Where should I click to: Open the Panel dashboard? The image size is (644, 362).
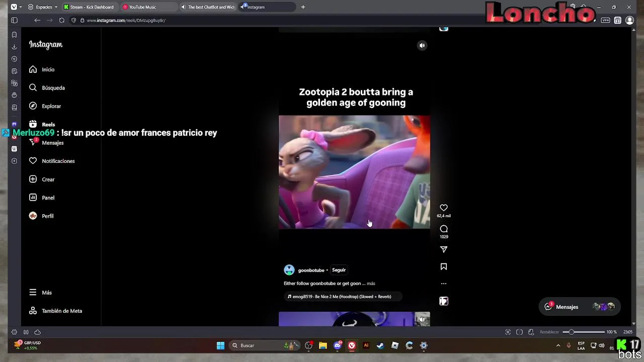(42, 198)
